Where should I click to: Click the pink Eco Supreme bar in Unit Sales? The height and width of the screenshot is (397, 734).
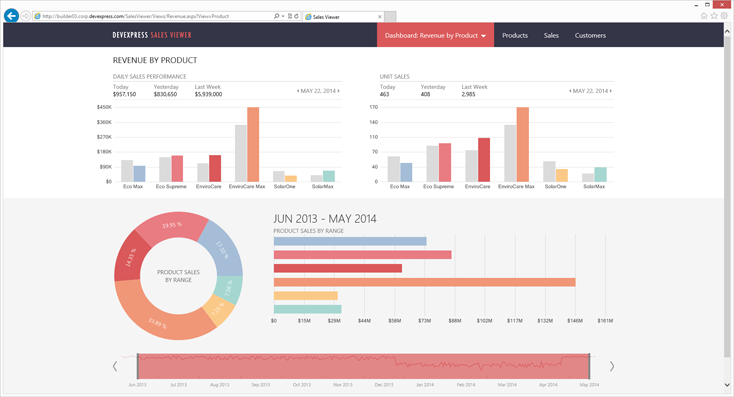click(445, 162)
